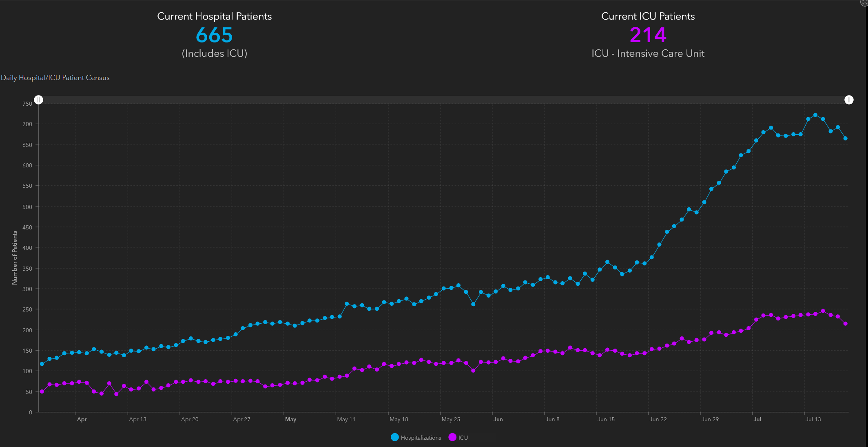Screen dimensions: 868x447
Task: Click the first blue Hospitalizations data point
Action: point(42,364)
